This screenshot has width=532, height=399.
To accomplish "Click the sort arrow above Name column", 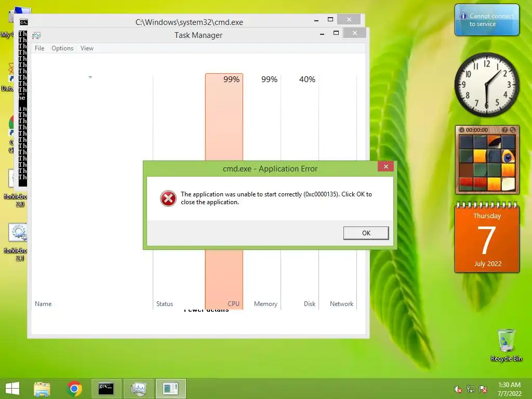I will [90, 77].
